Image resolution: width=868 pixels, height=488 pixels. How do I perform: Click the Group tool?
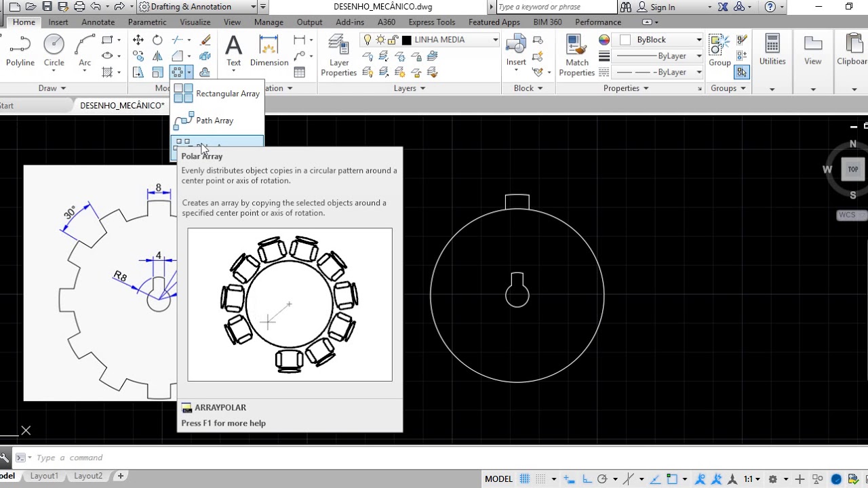point(719,52)
